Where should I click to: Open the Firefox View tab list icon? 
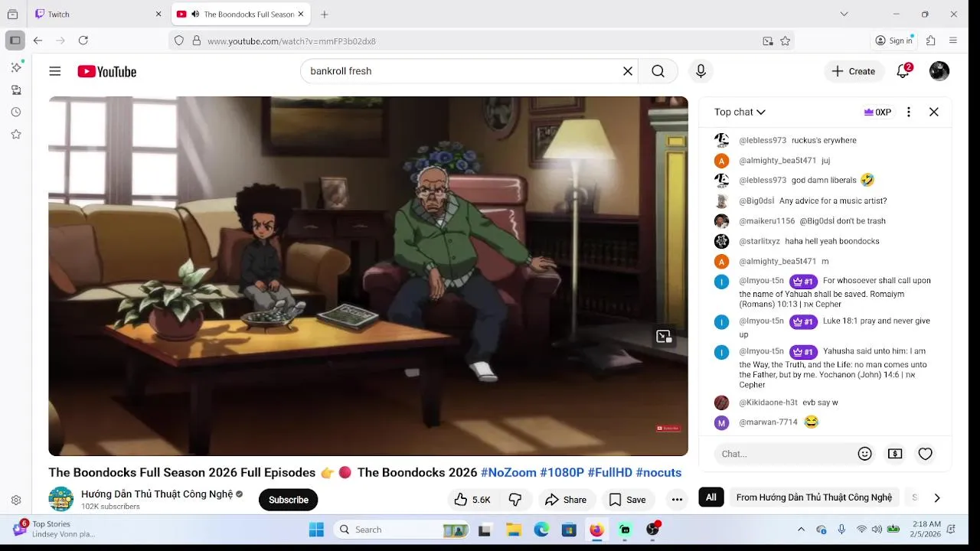pyautogui.click(x=12, y=14)
